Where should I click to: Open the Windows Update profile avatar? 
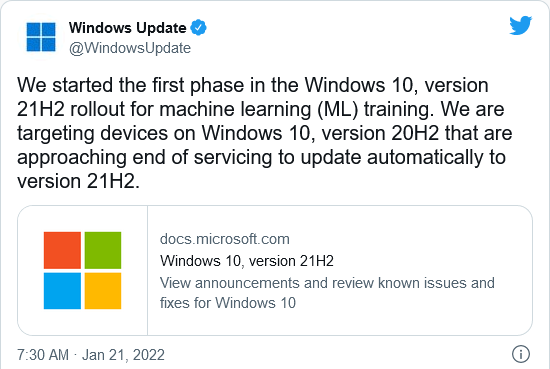tap(41, 37)
